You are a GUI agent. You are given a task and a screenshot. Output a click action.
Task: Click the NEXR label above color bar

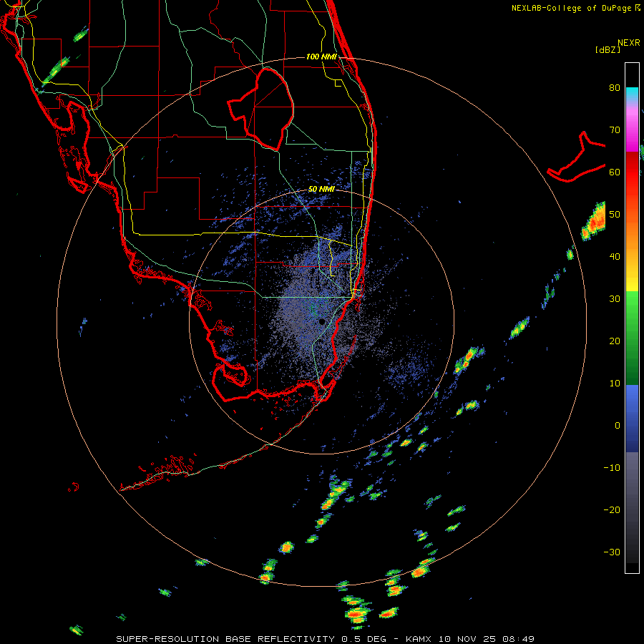(629, 43)
